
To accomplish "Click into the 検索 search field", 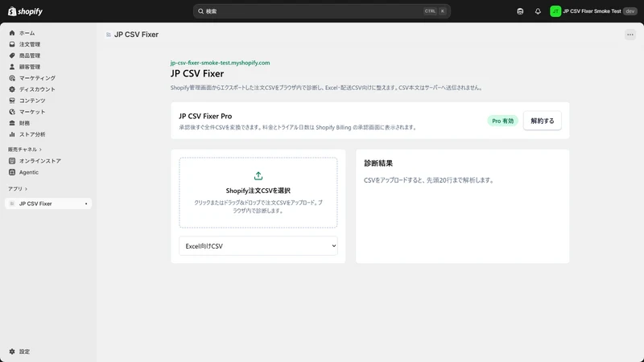I will pyautogui.click(x=321, y=11).
